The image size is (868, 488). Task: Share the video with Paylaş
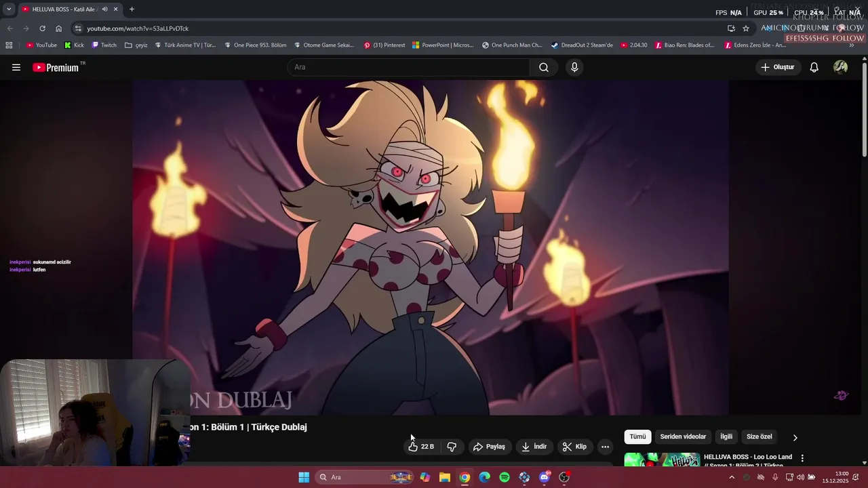(x=489, y=447)
